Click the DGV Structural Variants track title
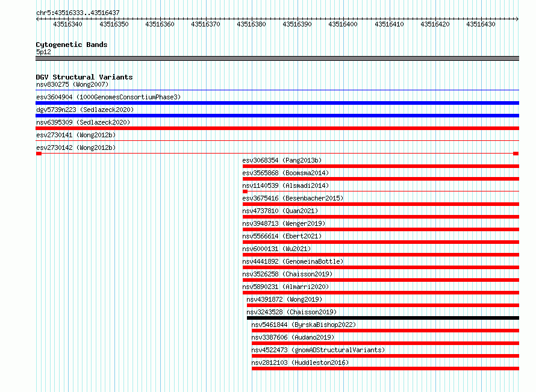536x392 pixels. click(84, 77)
